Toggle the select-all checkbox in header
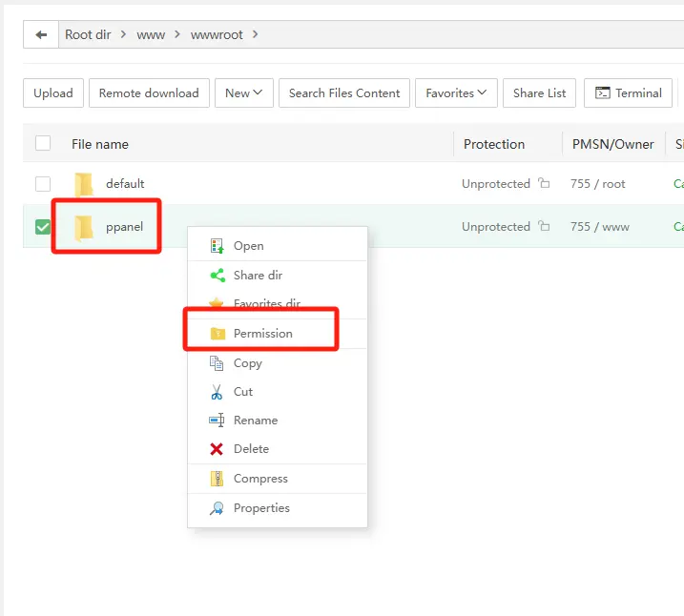 (43, 143)
